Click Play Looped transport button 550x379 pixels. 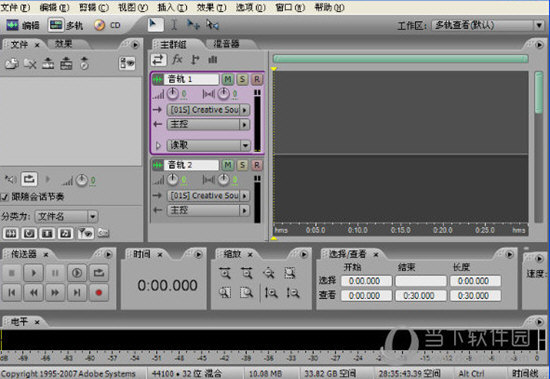click(77, 273)
